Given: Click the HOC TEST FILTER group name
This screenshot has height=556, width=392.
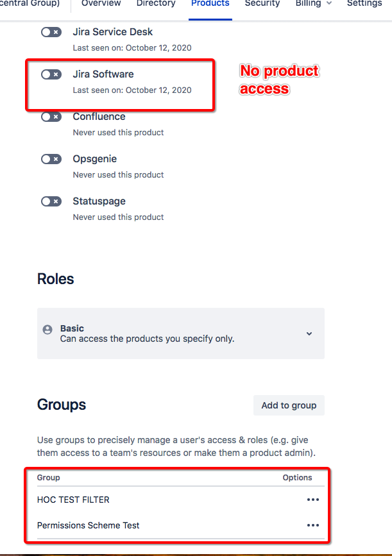Looking at the screenshot, I should pos(73,500).
